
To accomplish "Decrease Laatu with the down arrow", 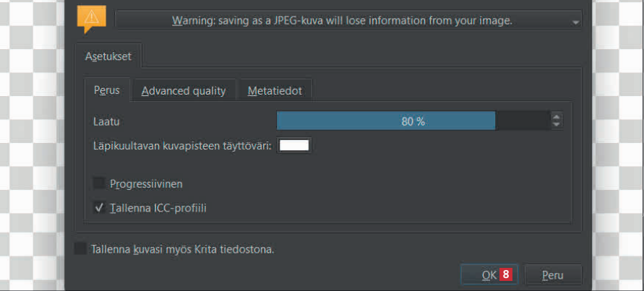I will coord(556,126).
